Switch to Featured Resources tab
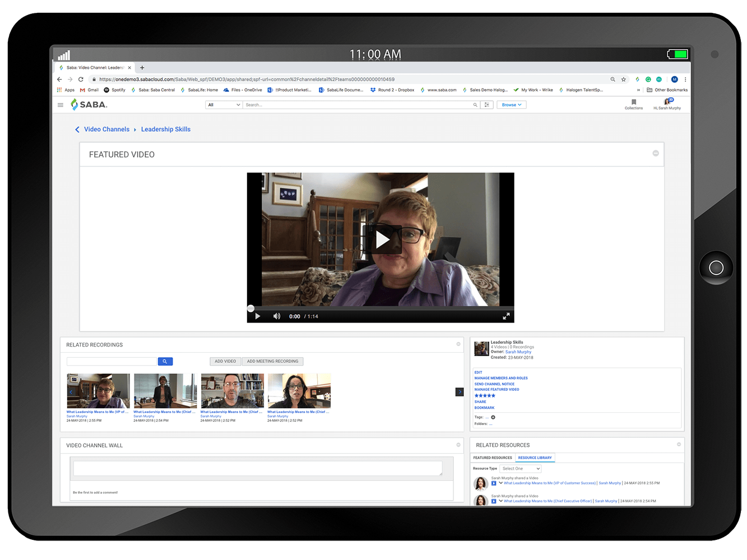 click(x=493, y=458)
